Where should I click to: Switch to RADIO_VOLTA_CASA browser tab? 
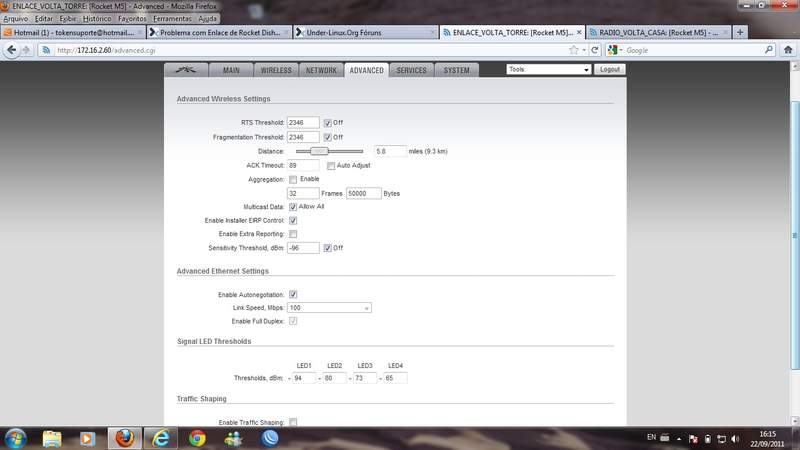tap(658, 32)
